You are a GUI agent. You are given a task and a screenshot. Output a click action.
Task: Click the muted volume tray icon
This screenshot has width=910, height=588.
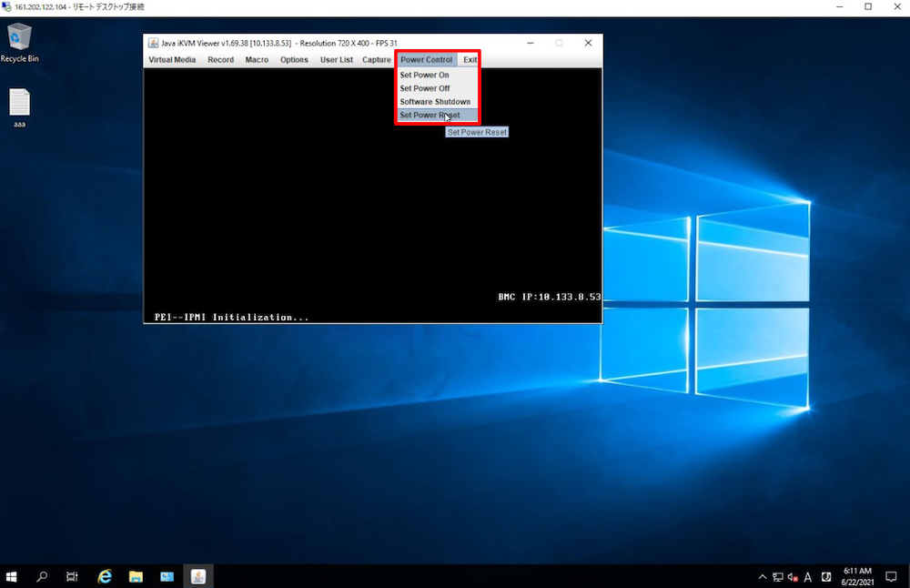coord(793,577)
